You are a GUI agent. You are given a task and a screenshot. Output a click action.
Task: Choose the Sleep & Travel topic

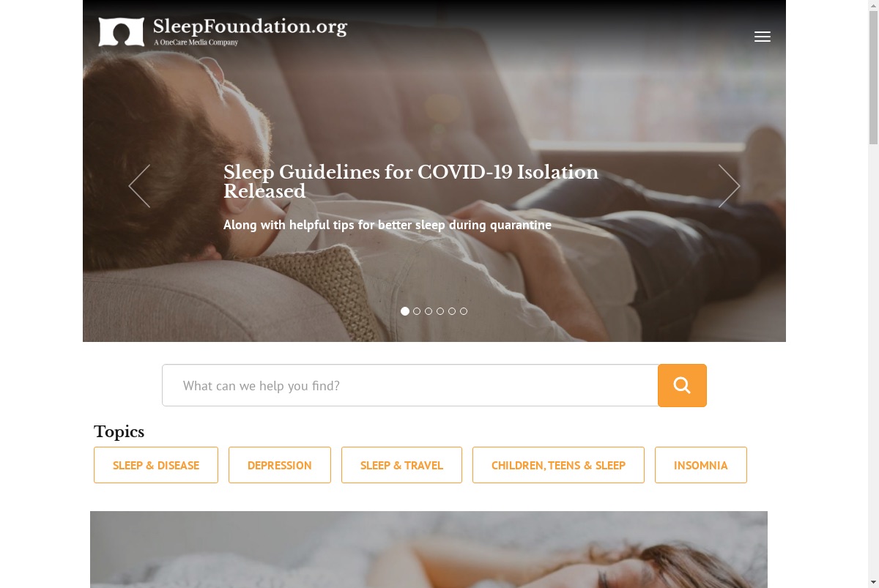(x=401, y=465)
